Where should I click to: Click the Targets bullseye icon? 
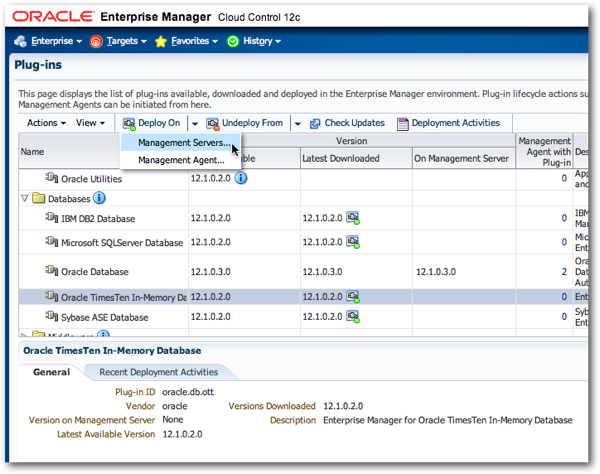pyautogui.click(x=96, y=41)
